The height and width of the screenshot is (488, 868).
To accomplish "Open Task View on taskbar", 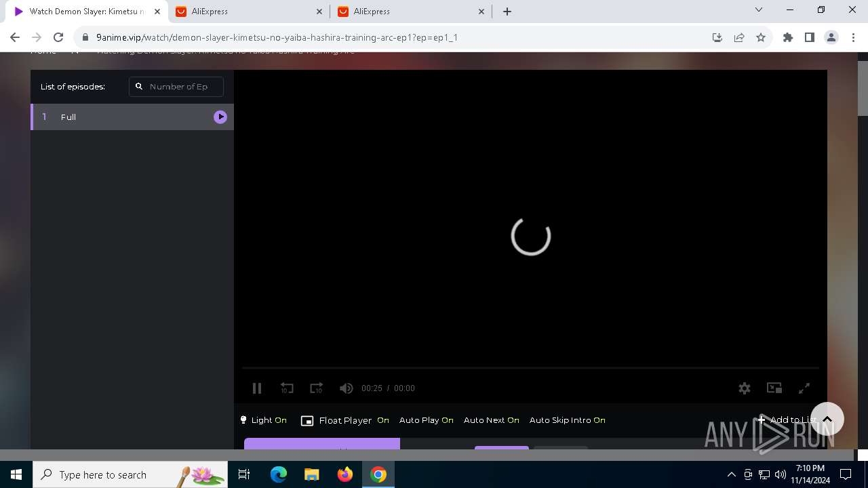I will (244, 474).
